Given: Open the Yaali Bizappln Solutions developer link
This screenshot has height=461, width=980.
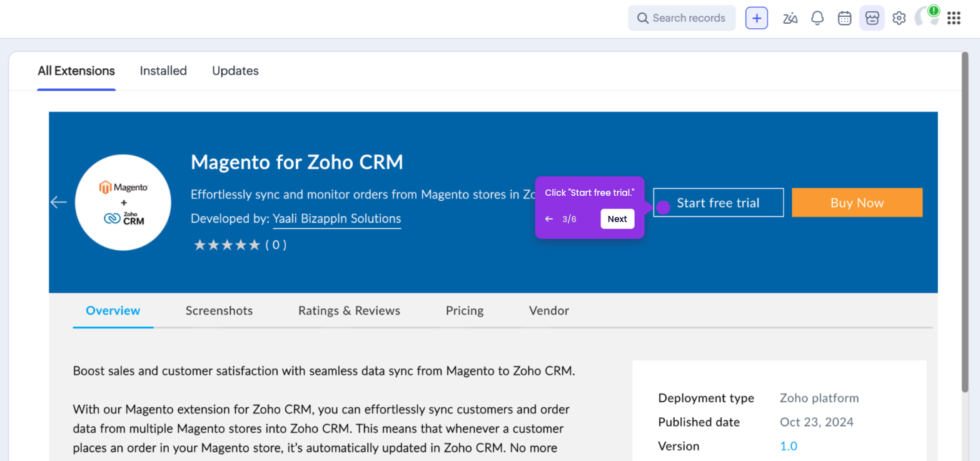Looking at the screenshot, I should coord(336,219).
